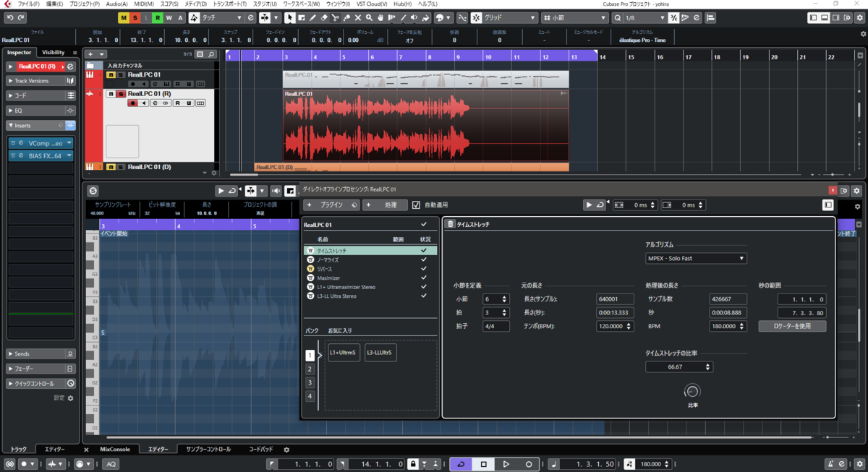The width and height of the screenshot is (868, 472).
Task: Toggle the 自動適用 checkbox
Action: pyautogui.click(x=416, y=205)
